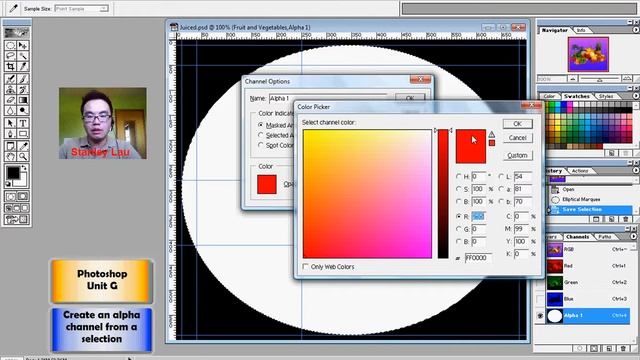Switch to the Actions tab
This screenshot has width=640, height=360.
click(580, 171)
